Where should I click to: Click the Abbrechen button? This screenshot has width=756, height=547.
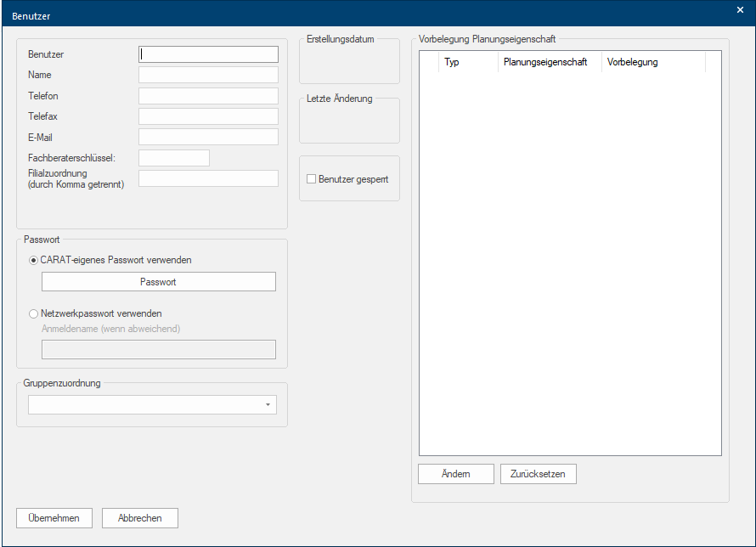tap(140, 518)
